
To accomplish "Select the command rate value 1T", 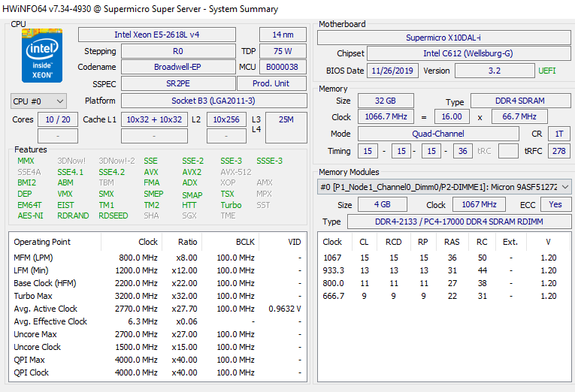I will point(559,134).
